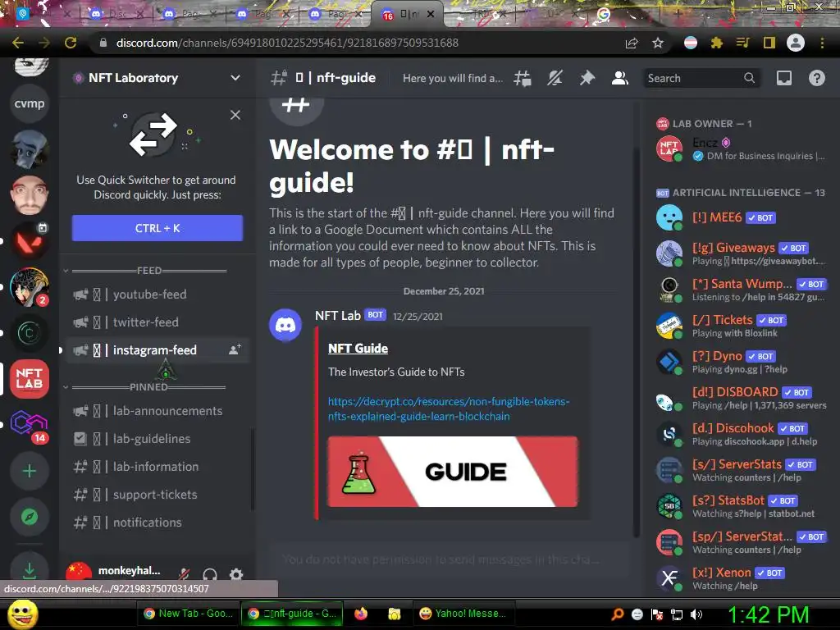This screenshot has height=630, width=840.
Task: Click Add a Server plus icon
Action: 30,471
